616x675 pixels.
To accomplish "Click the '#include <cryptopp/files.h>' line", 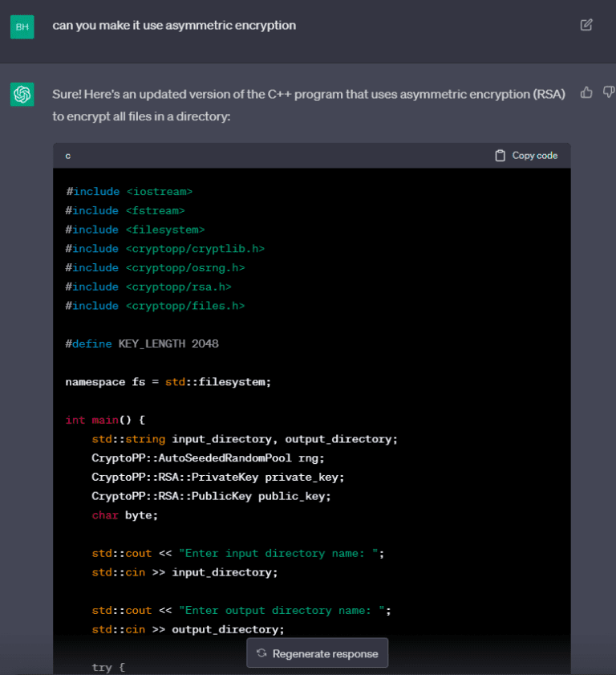I will (156, 306).
